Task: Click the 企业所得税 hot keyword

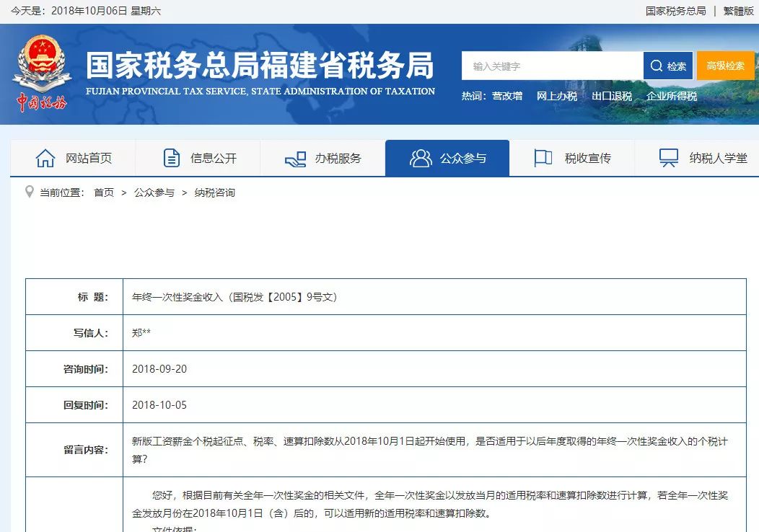Action: tap(672, 97)
